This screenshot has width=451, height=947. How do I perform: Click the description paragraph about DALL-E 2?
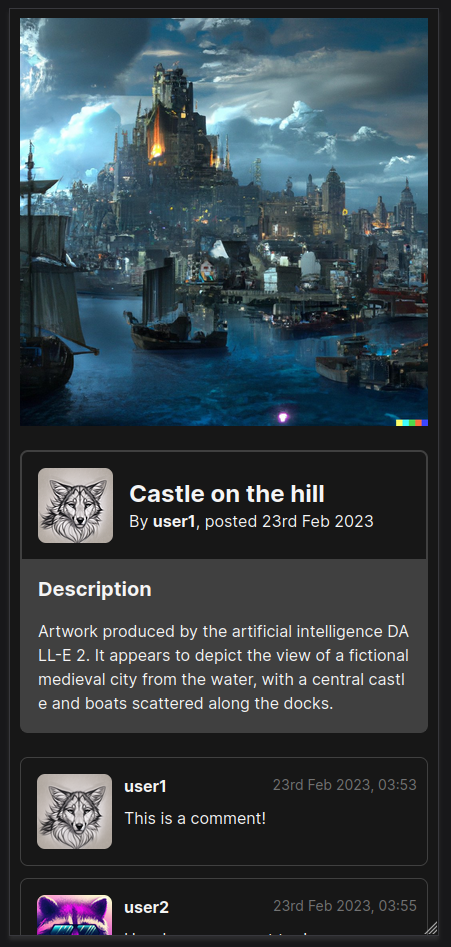click(224, 667)
